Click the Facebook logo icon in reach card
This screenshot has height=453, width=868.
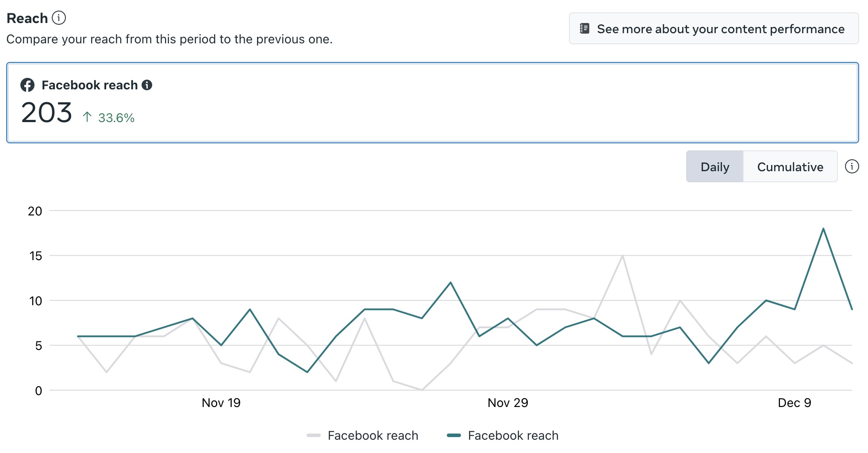click(27, 85)
